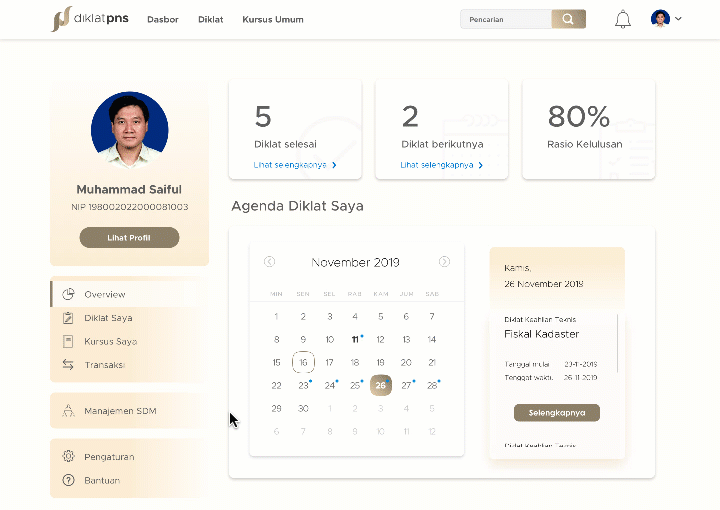Select date 23 on calendar
The width and height of the screenshot is (720, 510).
click(303, 386)
